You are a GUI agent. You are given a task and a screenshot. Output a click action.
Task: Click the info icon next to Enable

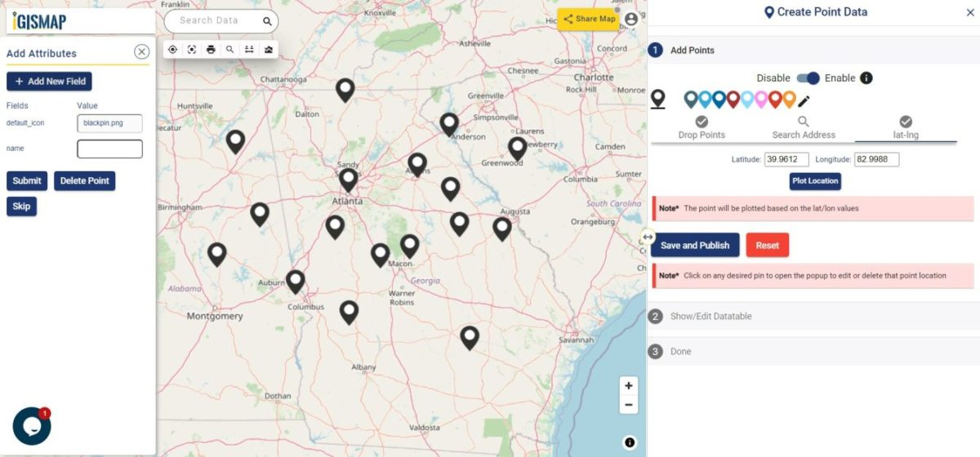(866, 78)
